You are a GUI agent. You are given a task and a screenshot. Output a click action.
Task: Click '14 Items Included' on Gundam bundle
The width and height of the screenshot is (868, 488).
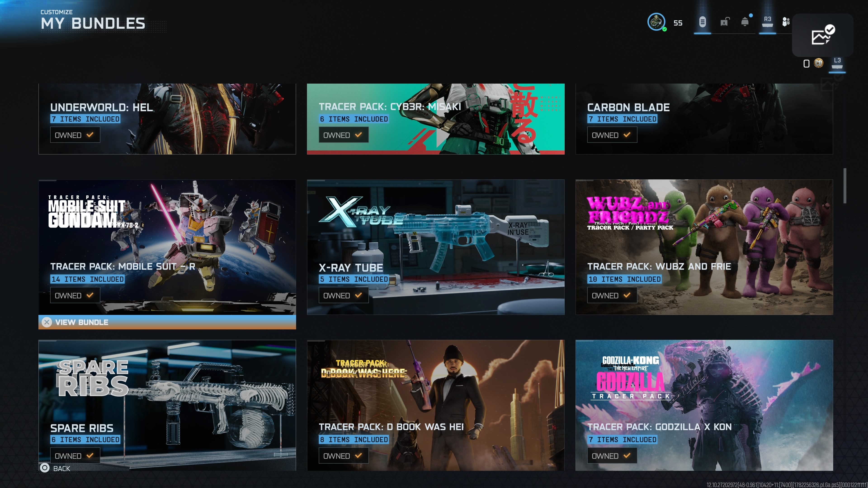[87, 279]
